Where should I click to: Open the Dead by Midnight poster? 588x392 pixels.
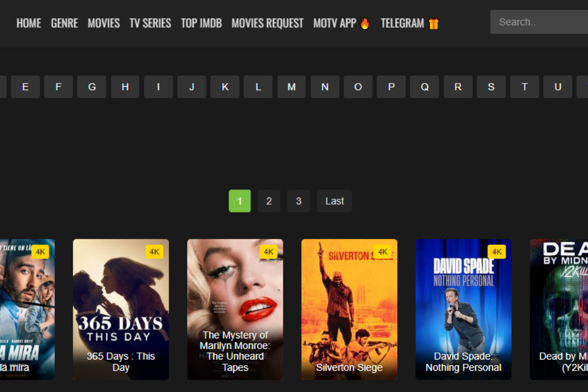(559, 309)
